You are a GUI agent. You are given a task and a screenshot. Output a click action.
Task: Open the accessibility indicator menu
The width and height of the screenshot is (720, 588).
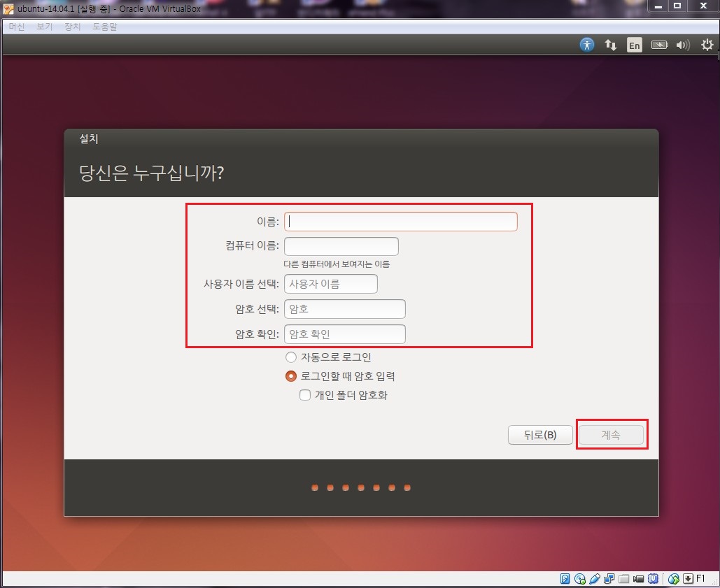586,45
